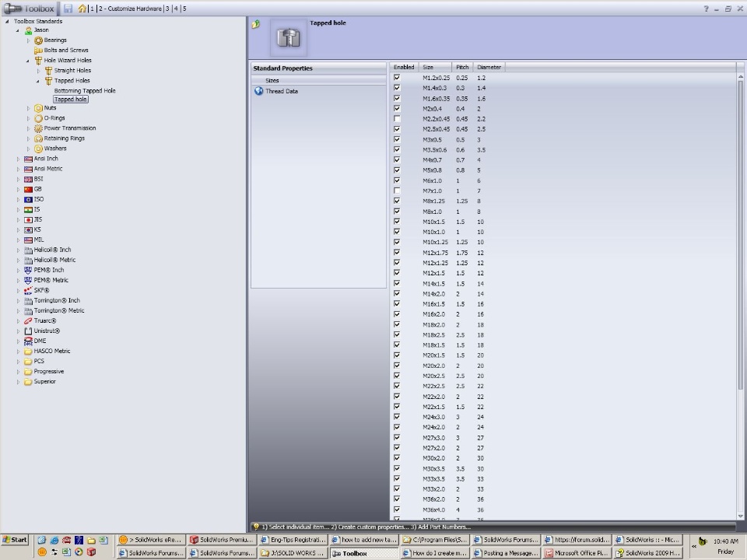Image resolution: width=747 pixels, height=560 pixels.
Task: Sort by the Pitch column header
Action: point(462,67)
